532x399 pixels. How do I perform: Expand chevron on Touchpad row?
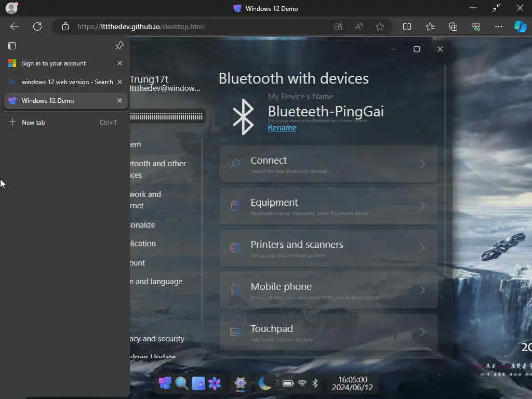[422, 332]
